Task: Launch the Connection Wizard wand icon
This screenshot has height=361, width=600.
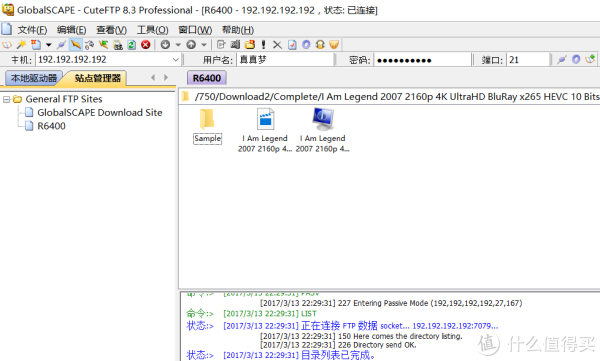Action: (21, 45)
